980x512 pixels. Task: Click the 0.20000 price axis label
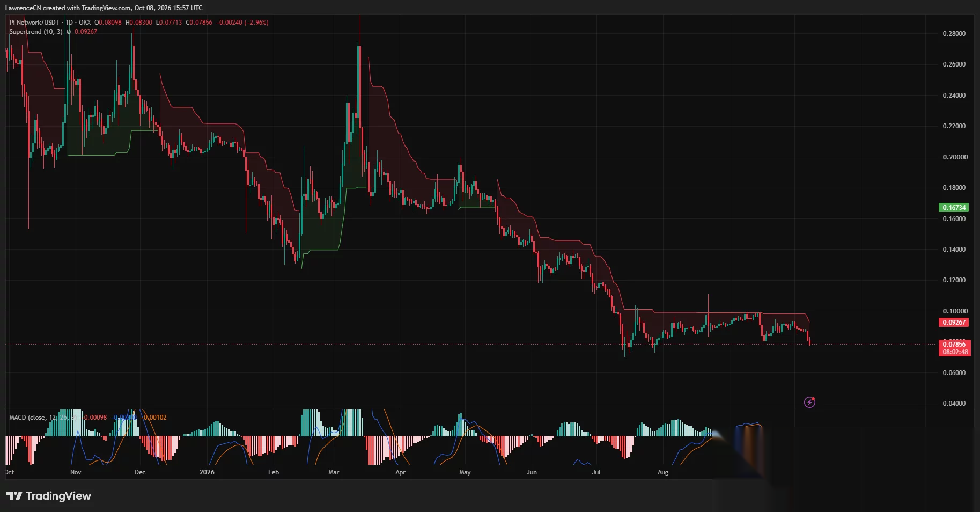(954, 157)
